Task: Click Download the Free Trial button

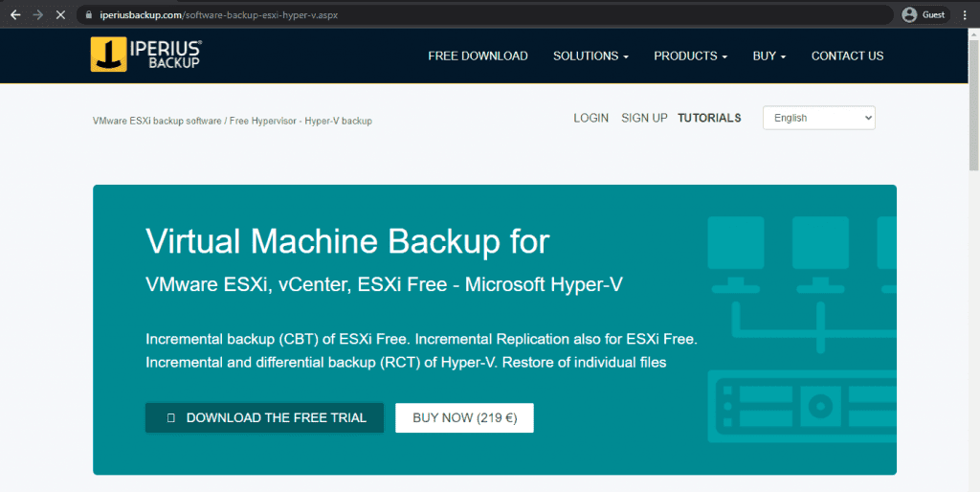Action: [x=264, y=417]
